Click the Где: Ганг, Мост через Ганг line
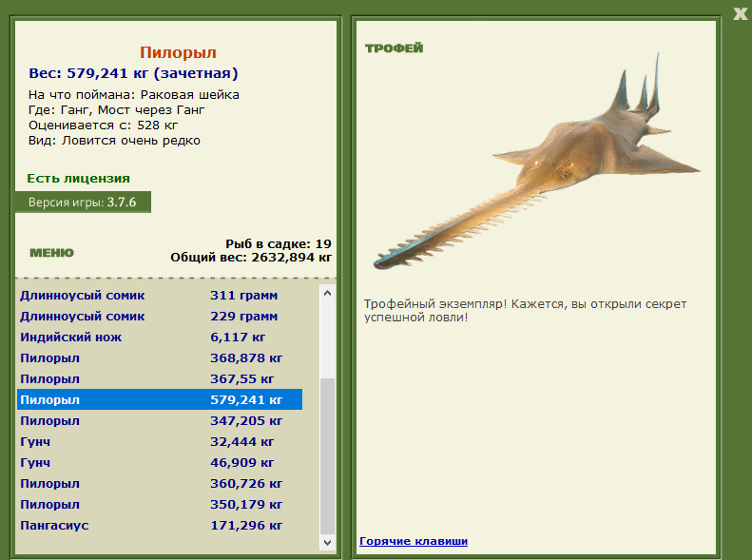The width and height of the screenshot is (752, 560). 117,110
